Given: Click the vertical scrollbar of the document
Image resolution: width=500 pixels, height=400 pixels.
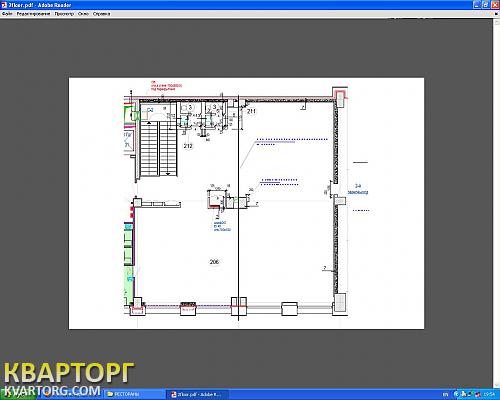Looking at the screenshot, I should [x=496, y=203].
